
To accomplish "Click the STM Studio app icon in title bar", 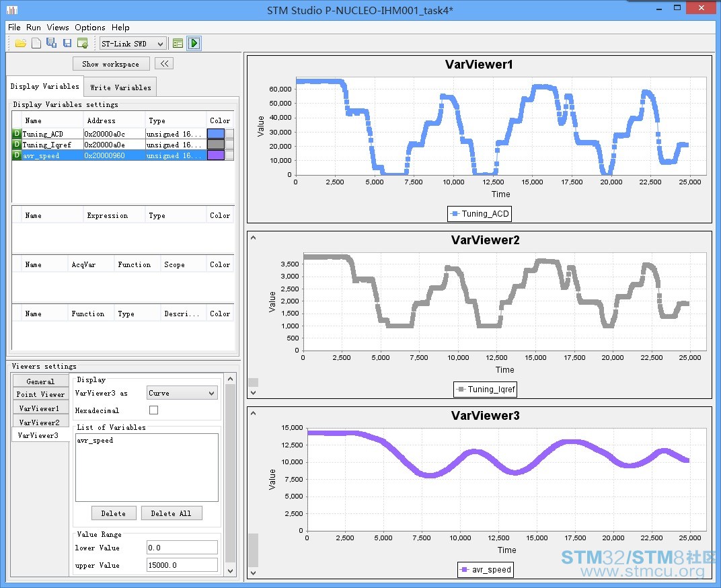I will point(12,10).
